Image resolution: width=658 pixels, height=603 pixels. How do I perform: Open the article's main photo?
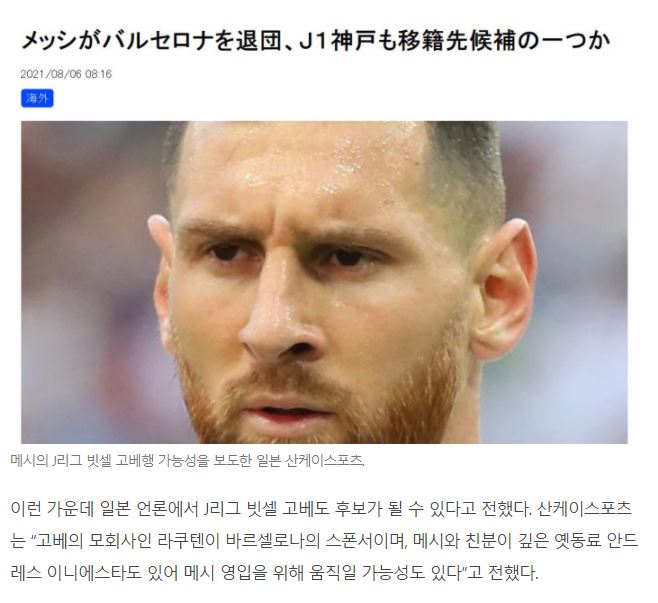[x=324, y=282]
